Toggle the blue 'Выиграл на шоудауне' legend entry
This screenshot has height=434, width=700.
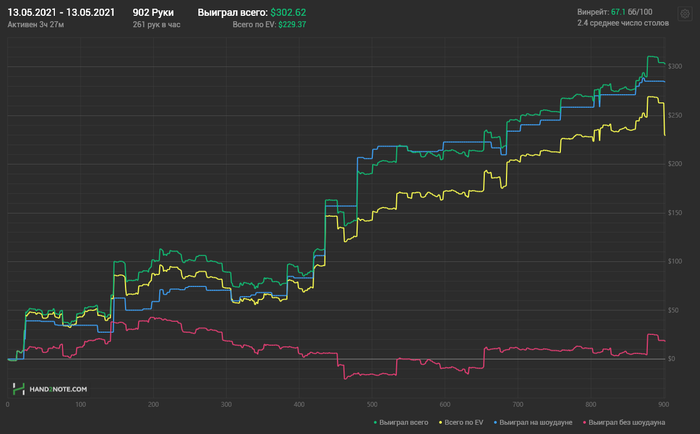533,422
